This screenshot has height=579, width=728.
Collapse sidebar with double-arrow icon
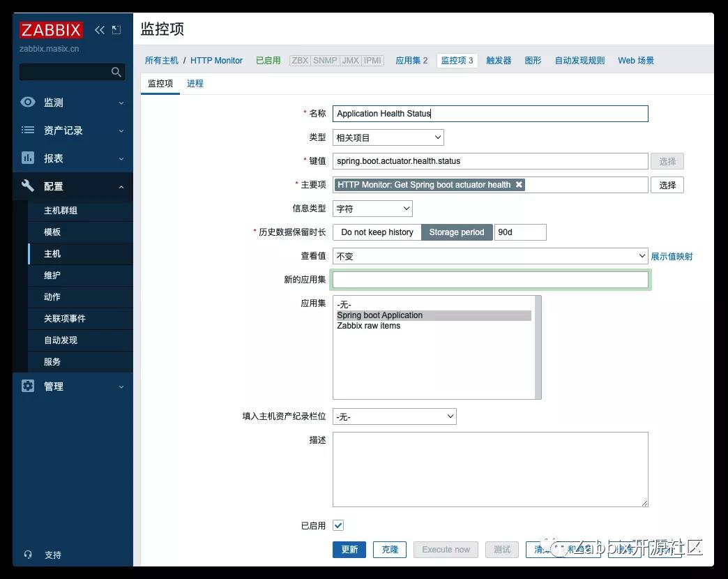click(x=100, y=30)
